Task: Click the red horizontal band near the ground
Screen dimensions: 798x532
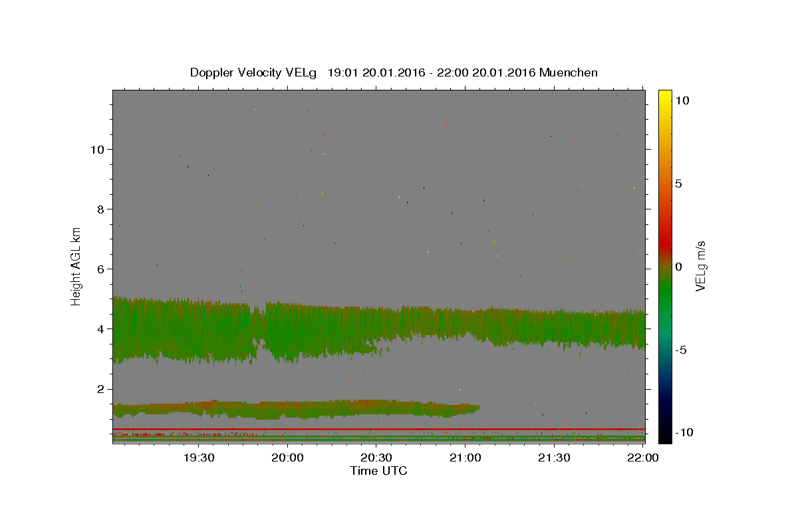Action: point(378,429)
